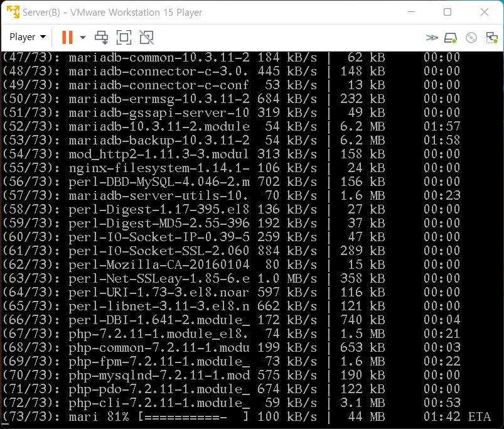Viewport: 504px width, 429px height.
Task: Click the perl-DBD-MySQL-4.046-2.m line
Action: (232, 182)
